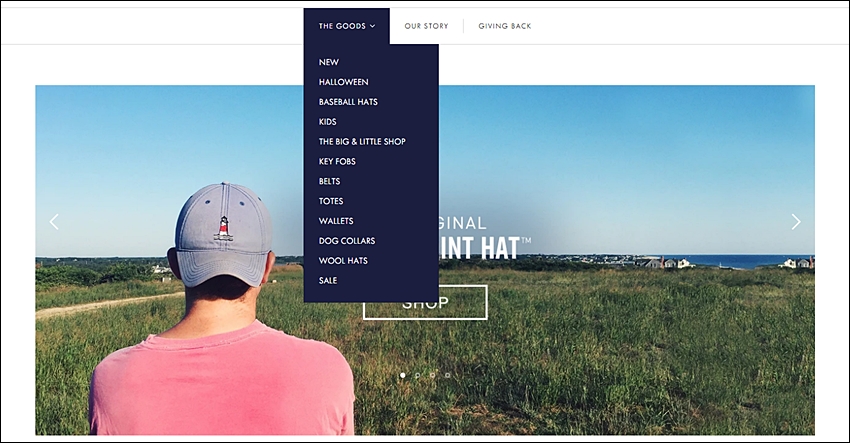The height and width of the screenshot is (443, 850).
Task: Collapse The Goods dropdown chevron
Action: click(372, 26)
